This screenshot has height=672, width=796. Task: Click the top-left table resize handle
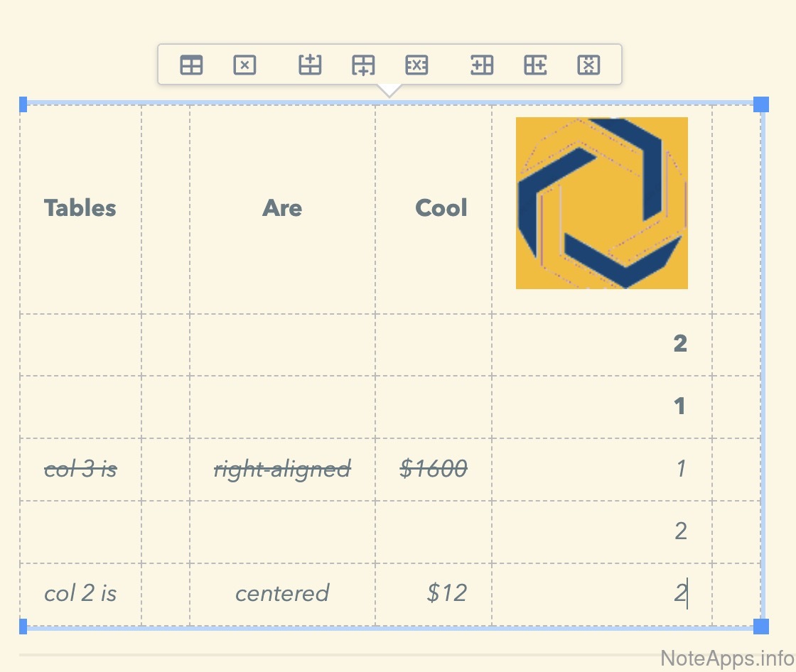click(23, 104)
